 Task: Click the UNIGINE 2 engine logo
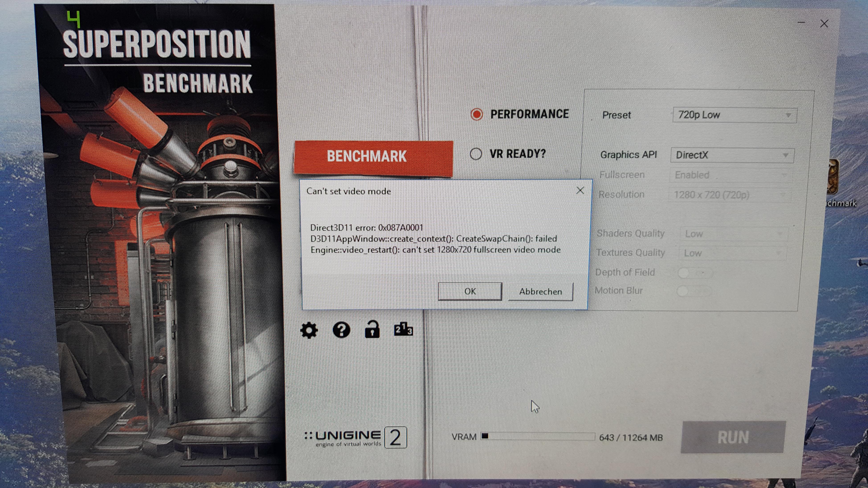355,437
